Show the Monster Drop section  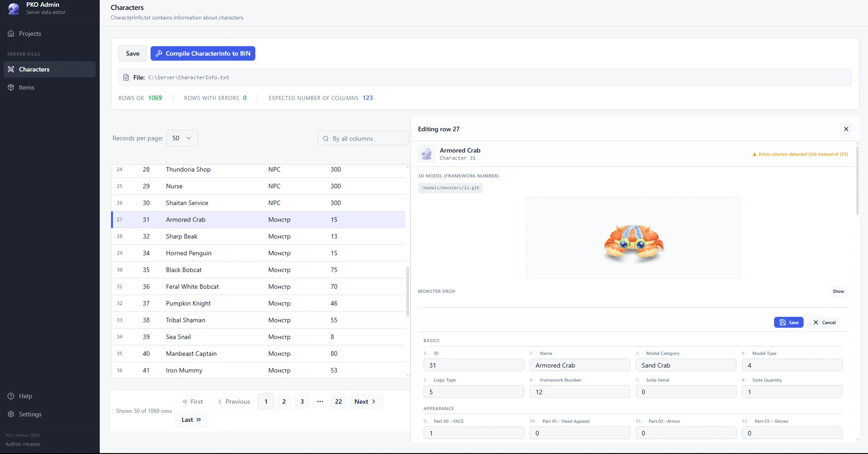point(838,291)
